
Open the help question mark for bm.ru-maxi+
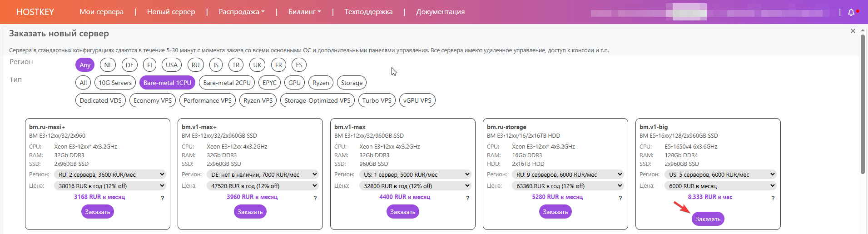162,198
